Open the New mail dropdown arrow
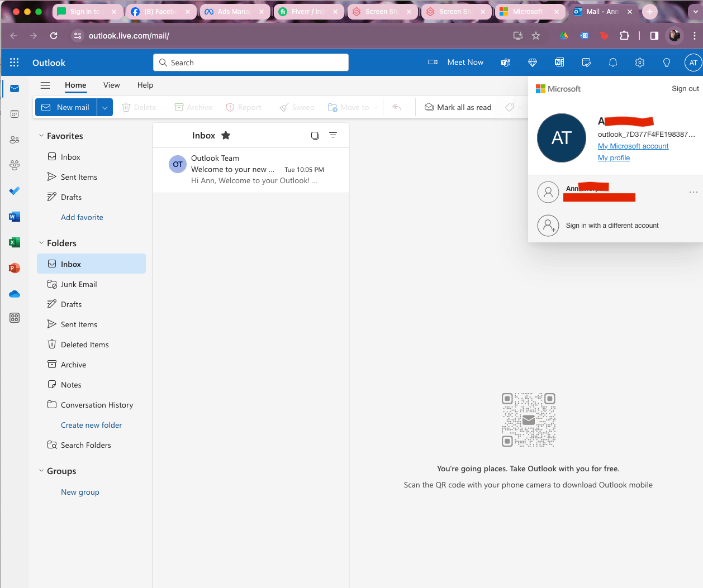 point(105,107)
